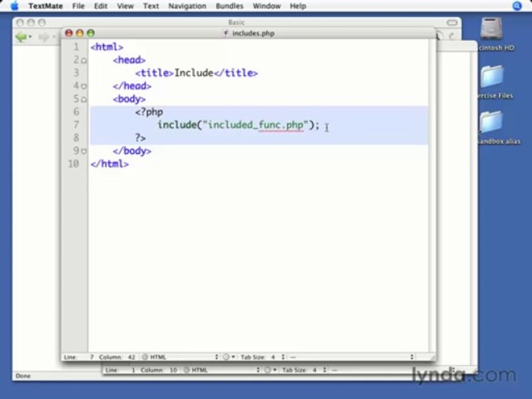Click reload icon in Basic window toolbar

[452, 35]
